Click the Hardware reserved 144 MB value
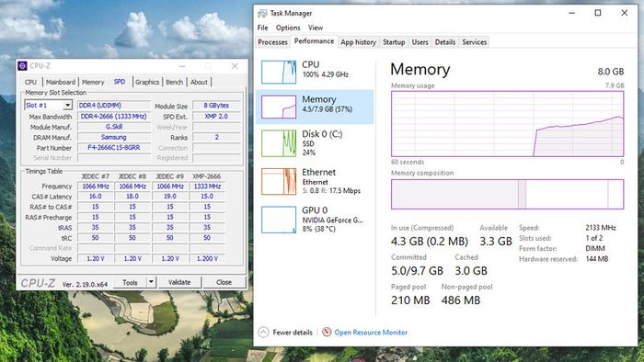644x362 pixels. tap(597, 259)
